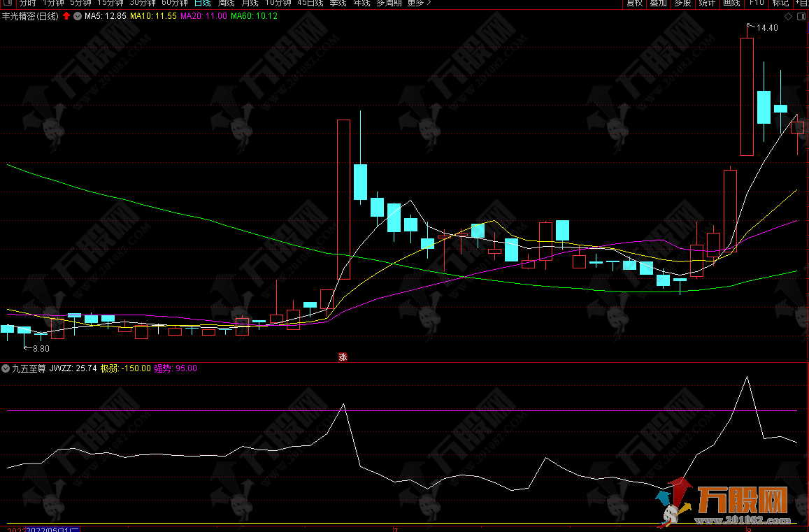Click the 8.80 low price label
The image size is (809, 532).
pos(41,349)
